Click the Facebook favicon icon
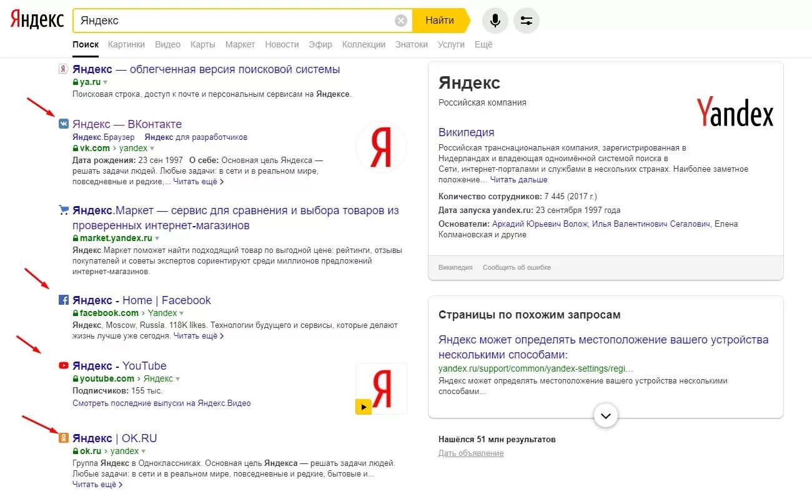This screenshot has height=504, width=812. pyautogui.click(x=63, y=300)
